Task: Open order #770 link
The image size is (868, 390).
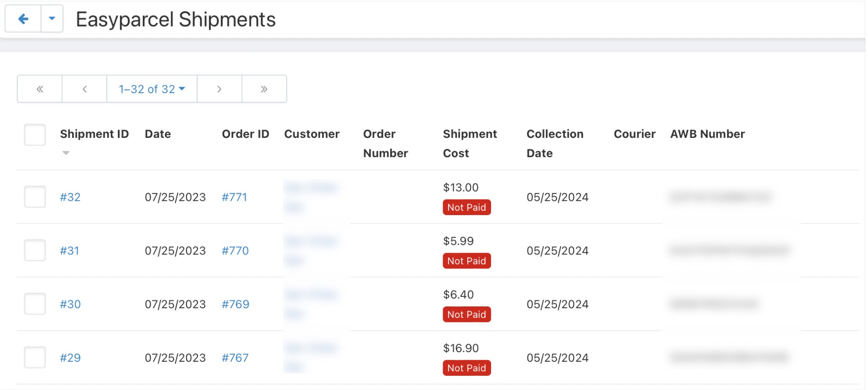Action: [235, 251]
